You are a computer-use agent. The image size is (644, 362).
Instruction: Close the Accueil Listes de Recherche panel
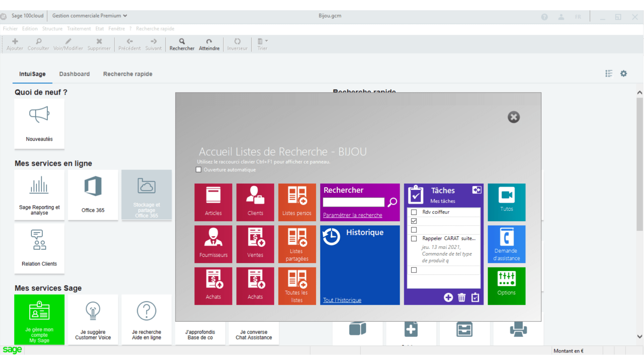[514, 117]
